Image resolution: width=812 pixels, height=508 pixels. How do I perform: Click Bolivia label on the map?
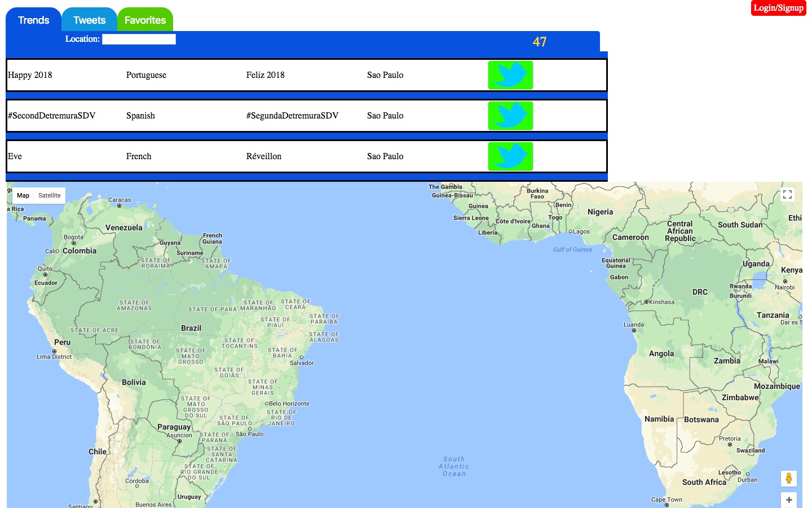(134, 382)
